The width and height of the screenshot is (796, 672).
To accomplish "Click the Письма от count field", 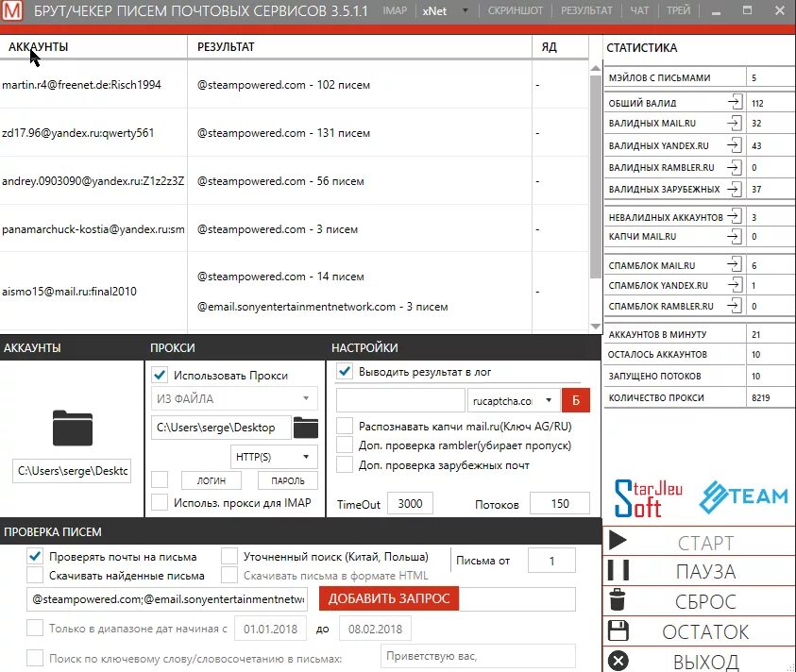I will click(x=551, y=561).
